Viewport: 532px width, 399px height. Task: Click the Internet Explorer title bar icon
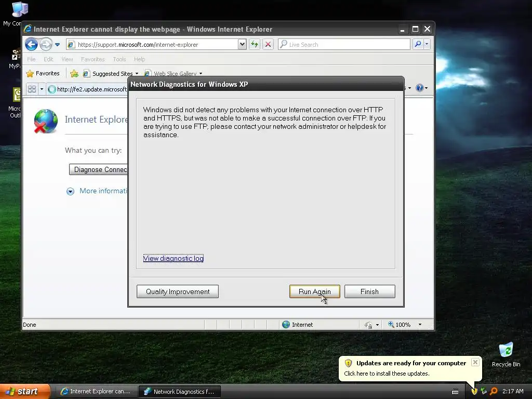pyautogui.click(x=28, y=29)
